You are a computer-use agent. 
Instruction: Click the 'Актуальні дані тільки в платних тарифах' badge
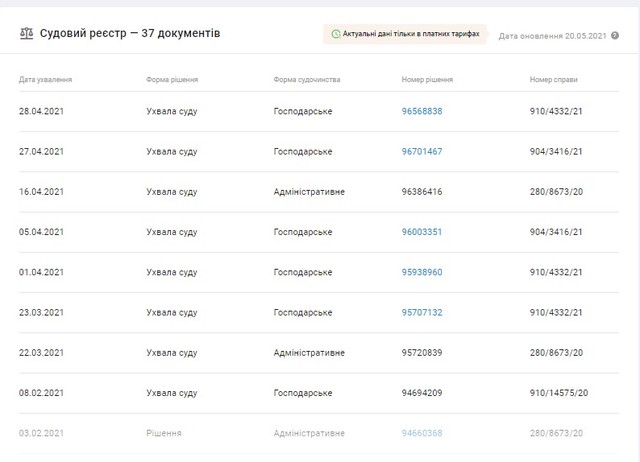point(404,35)
